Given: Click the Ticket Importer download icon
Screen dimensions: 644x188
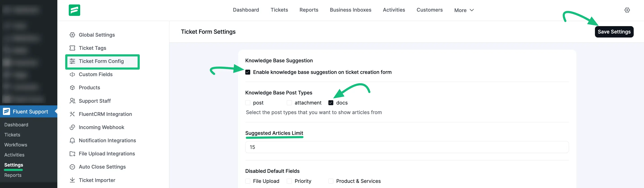Looking at the screenshot, I should pos(72,180).
